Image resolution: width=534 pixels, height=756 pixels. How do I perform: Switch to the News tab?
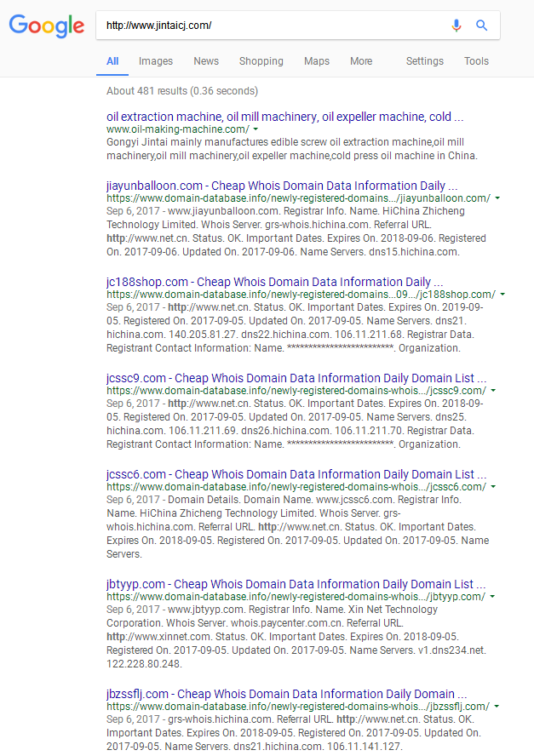(x=206, y=61)
